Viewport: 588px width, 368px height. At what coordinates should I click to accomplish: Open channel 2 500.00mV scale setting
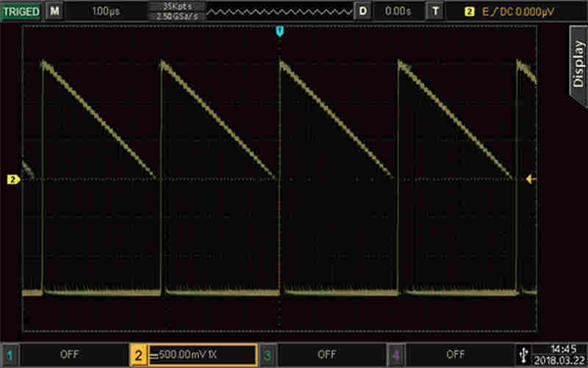[201, 354]
